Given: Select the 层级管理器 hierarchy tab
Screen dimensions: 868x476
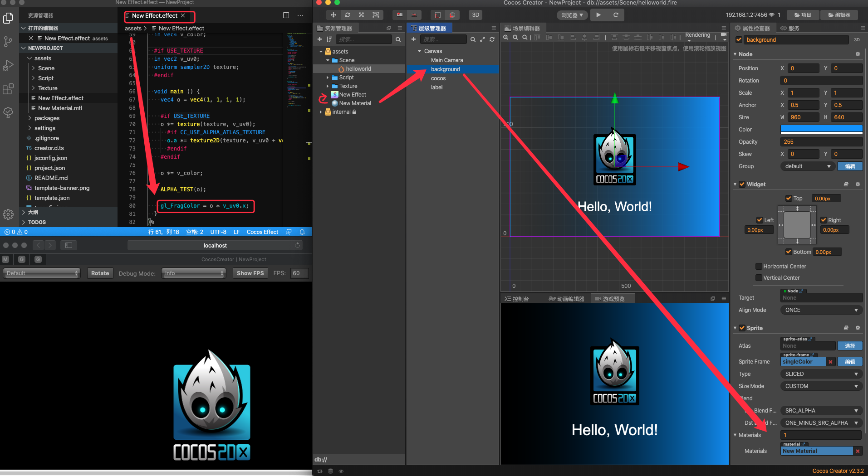Looking at the screenshot, I should (x=428, y=28).
